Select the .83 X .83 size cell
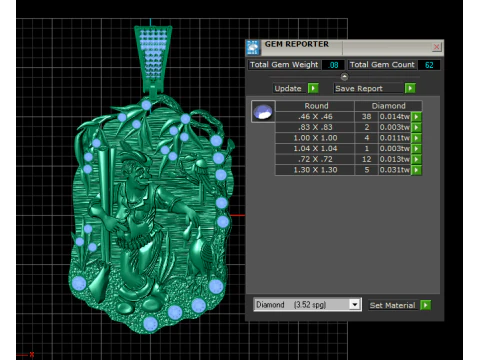The width and height of the screenshot is (480, 360). click(x=315, y=127)
